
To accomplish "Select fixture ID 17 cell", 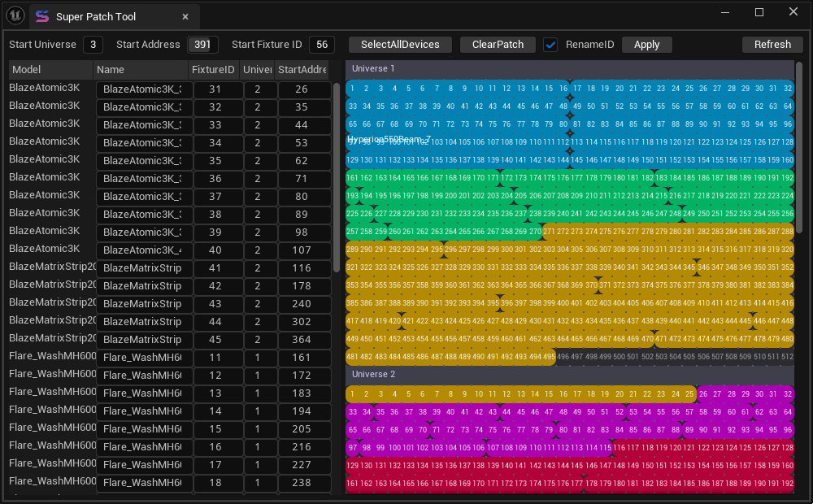I will pyautogui.click(x=215, y=465).
